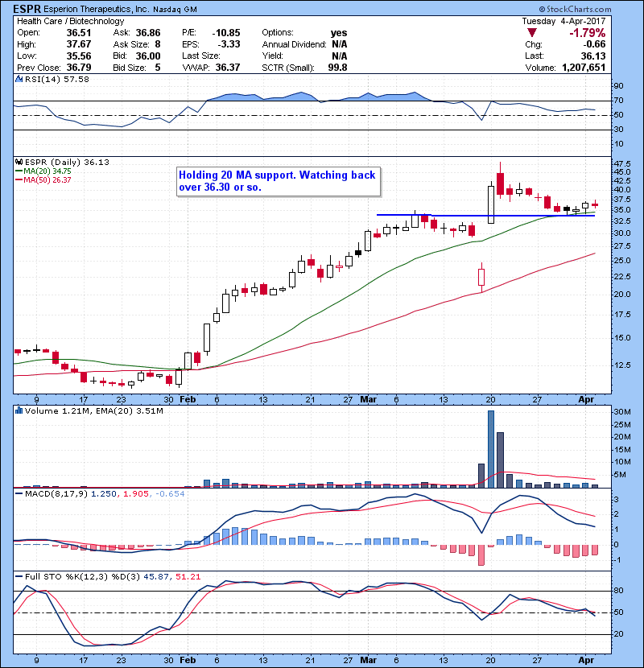Click the 80 level on the stochastic axis

pos(618,591)
